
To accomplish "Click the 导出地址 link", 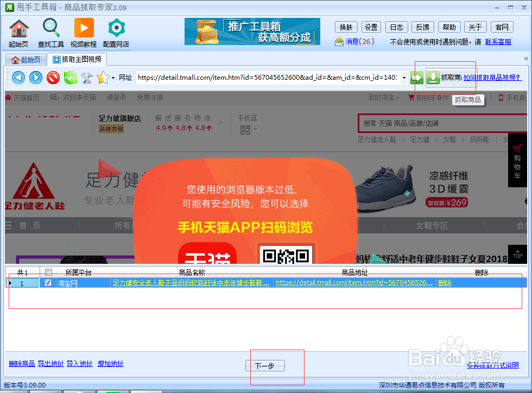I will [50, 364].
